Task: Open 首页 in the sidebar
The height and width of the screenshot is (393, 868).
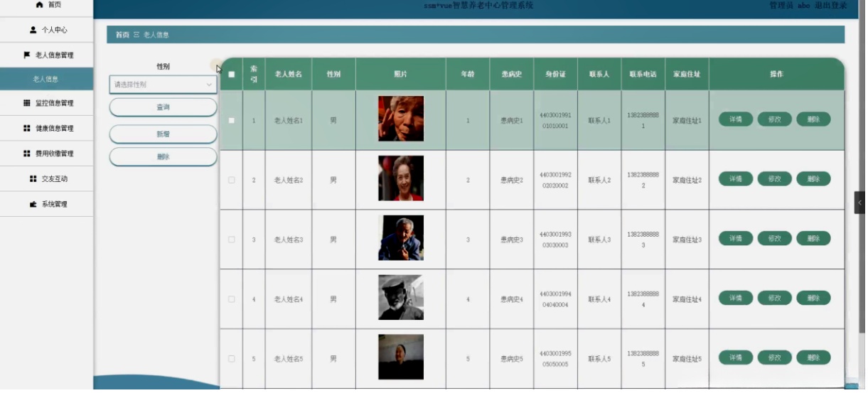Action: coord(47,6)
